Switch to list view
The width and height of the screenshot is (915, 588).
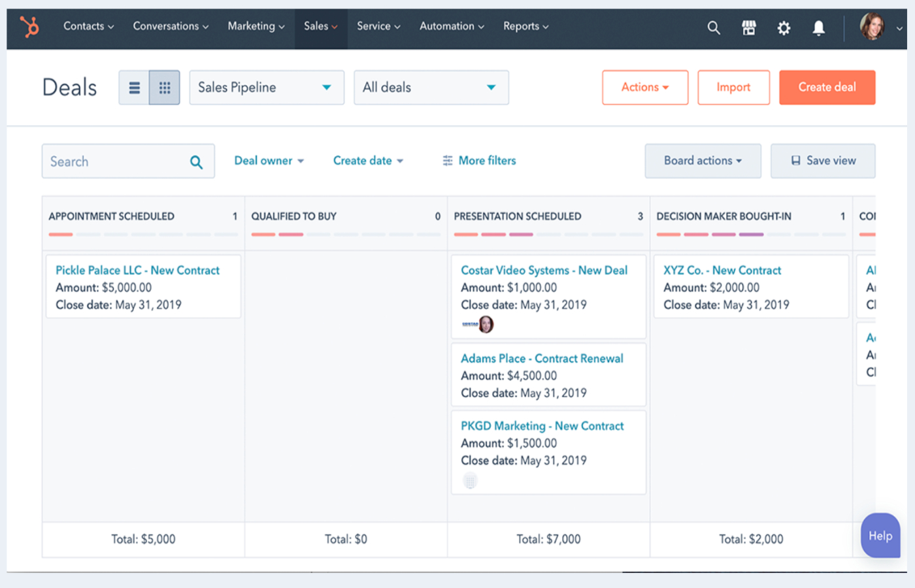[134, 88]
